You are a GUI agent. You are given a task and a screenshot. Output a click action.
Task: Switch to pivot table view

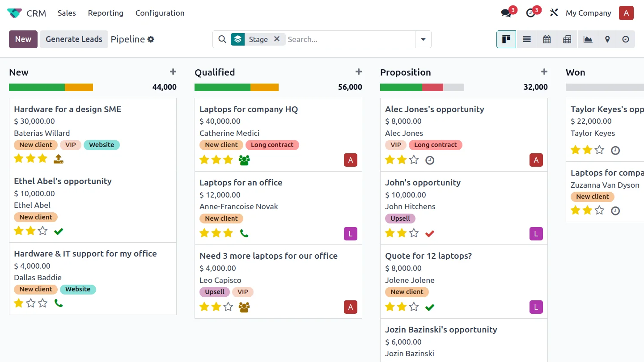[x=567, y=39]
